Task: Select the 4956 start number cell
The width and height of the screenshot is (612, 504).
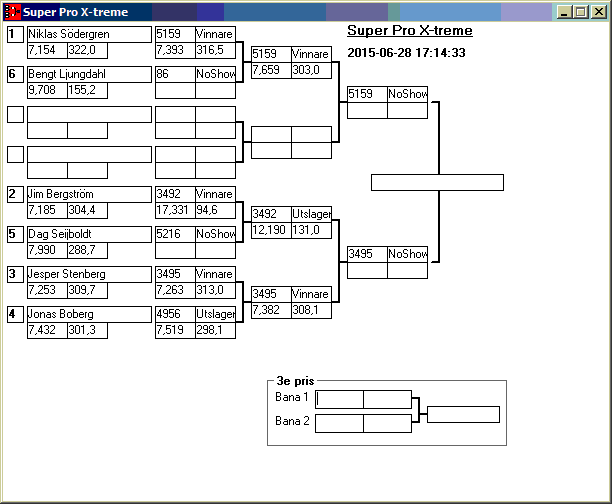Action: [x=174, y=314]
